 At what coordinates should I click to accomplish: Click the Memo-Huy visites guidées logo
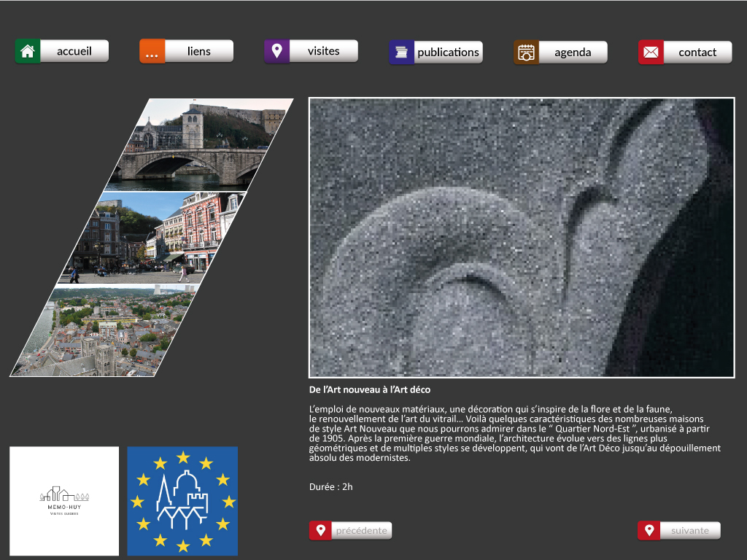[x=64, y=501]
